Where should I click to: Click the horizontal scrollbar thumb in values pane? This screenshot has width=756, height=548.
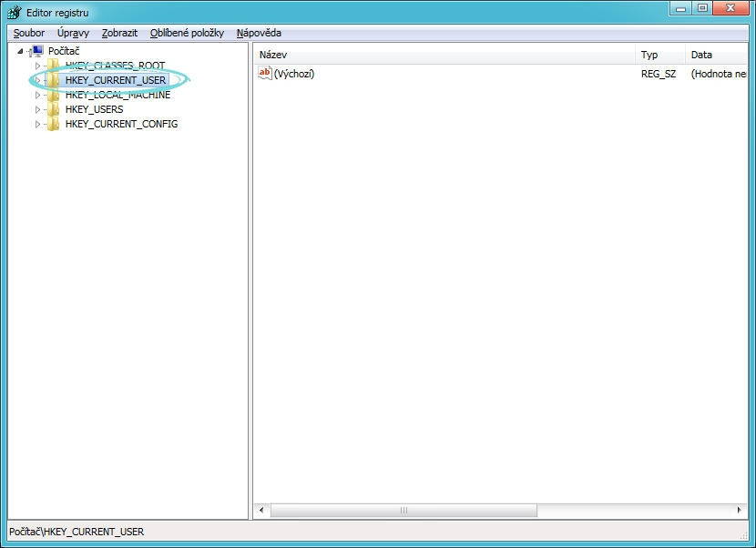tap(404, 511)
